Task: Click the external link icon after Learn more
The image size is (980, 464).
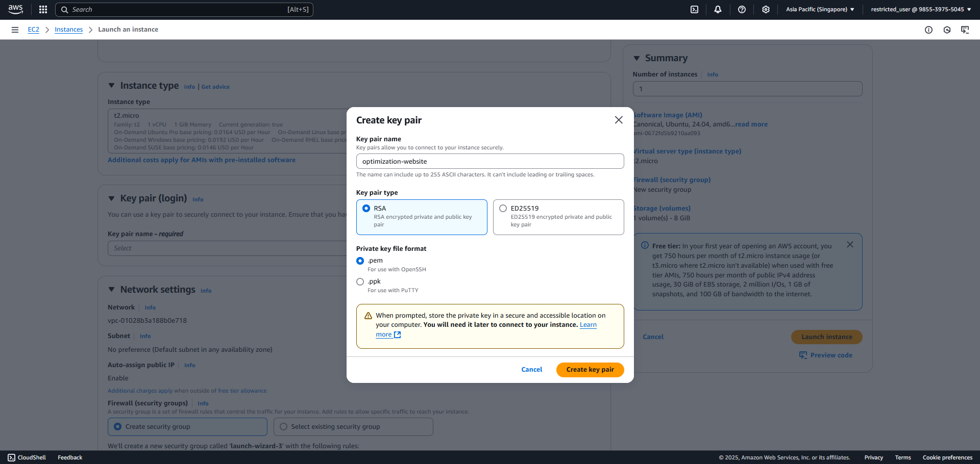Action: click(398, 334)
